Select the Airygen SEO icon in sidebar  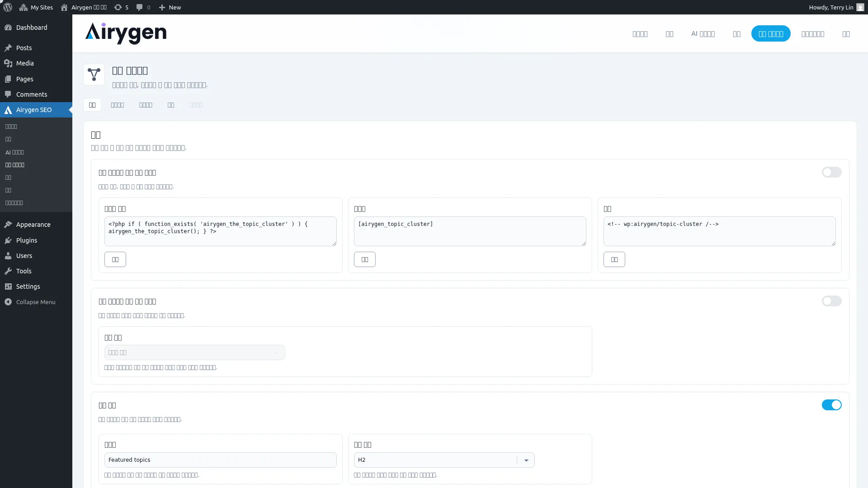(x=8, y=110)
